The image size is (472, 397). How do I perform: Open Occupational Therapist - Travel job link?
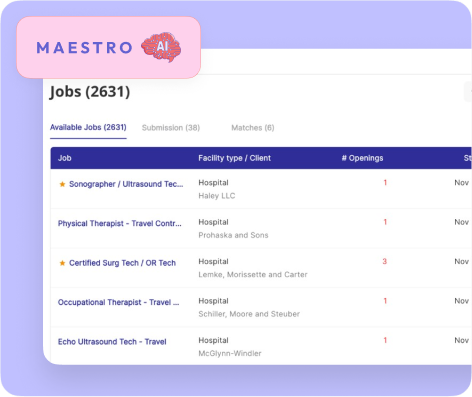[118, 302]
